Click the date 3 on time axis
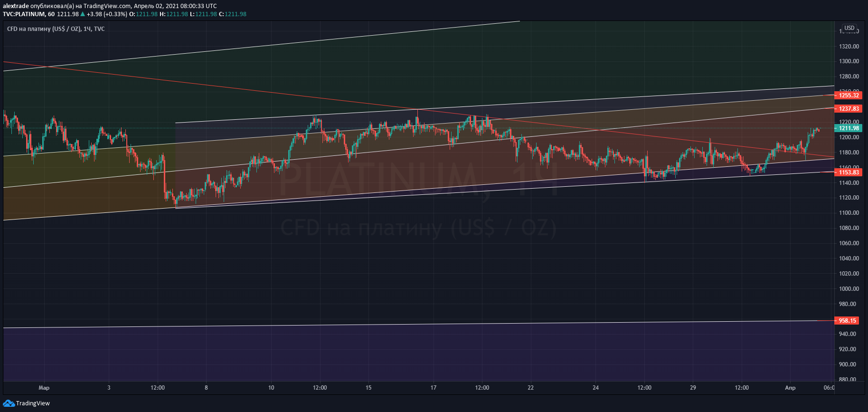The height and width of the screenshot is (412, 868). coord(109,388)
